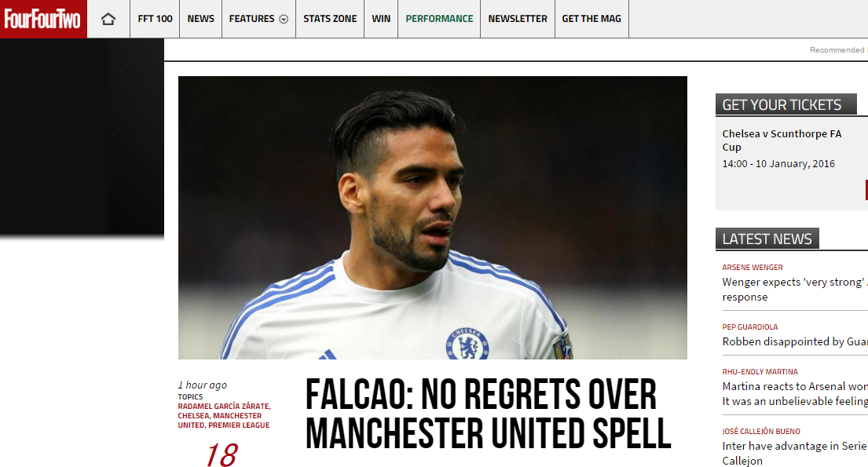Open the Win section
868x467 pixels.
point(381,19)
